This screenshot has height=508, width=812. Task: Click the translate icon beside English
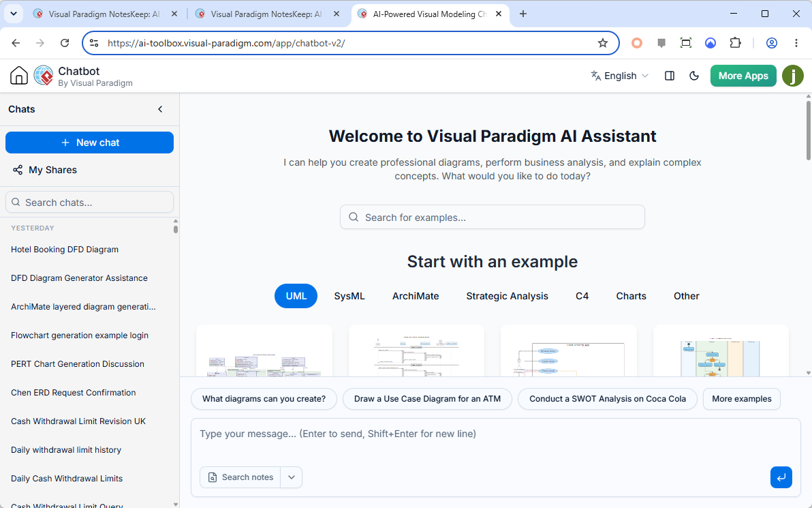click(x=595, y=76)
